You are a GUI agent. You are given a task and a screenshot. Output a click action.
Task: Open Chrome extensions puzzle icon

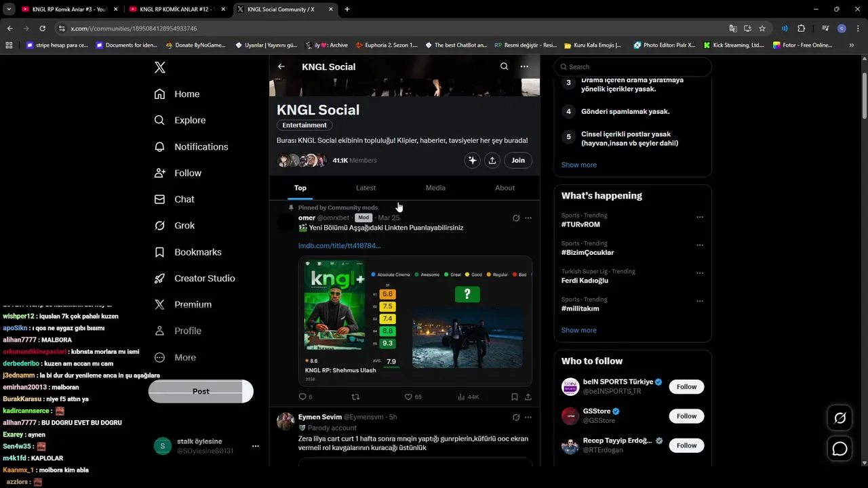pos(802,28)
